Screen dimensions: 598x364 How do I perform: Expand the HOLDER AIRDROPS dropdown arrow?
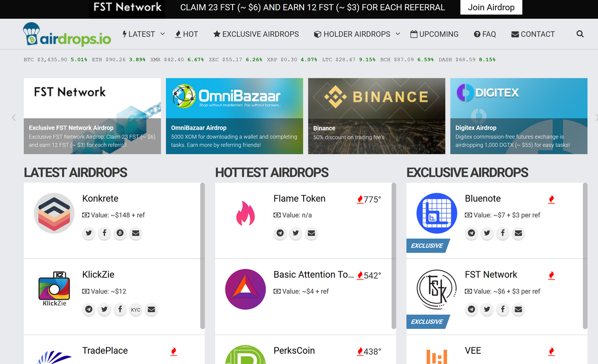(398, 34)
